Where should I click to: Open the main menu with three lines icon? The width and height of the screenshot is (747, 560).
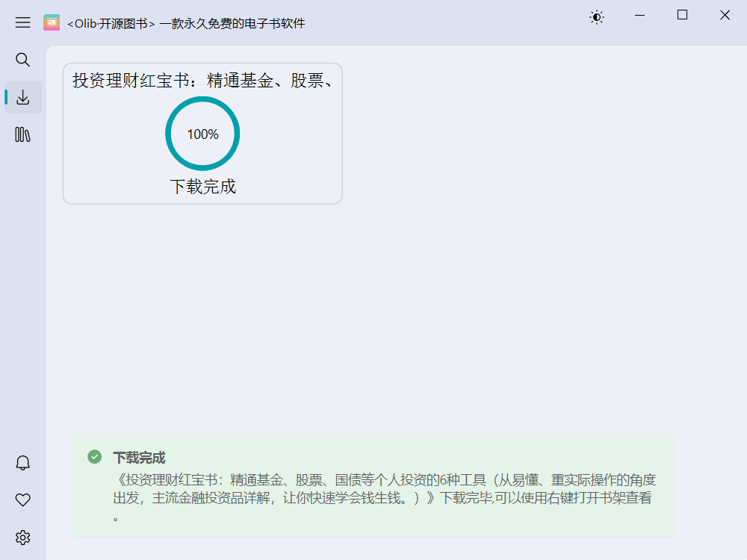[x=22, y=22]
